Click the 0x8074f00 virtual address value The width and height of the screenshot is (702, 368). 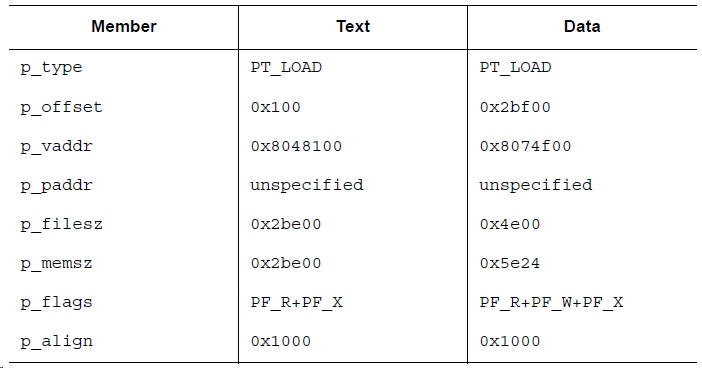525,146
